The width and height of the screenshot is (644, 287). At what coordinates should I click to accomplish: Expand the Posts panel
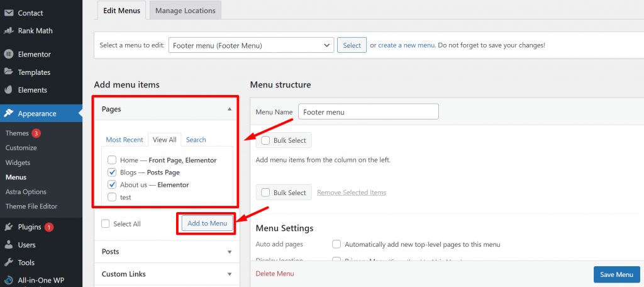tap(166, 252)
